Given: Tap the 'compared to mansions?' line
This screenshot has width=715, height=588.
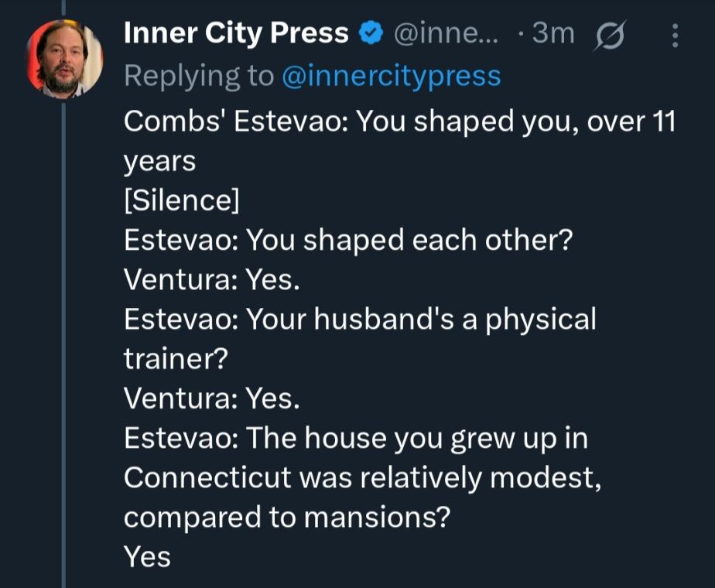Looking at the screenshot, I should (286, 517).
